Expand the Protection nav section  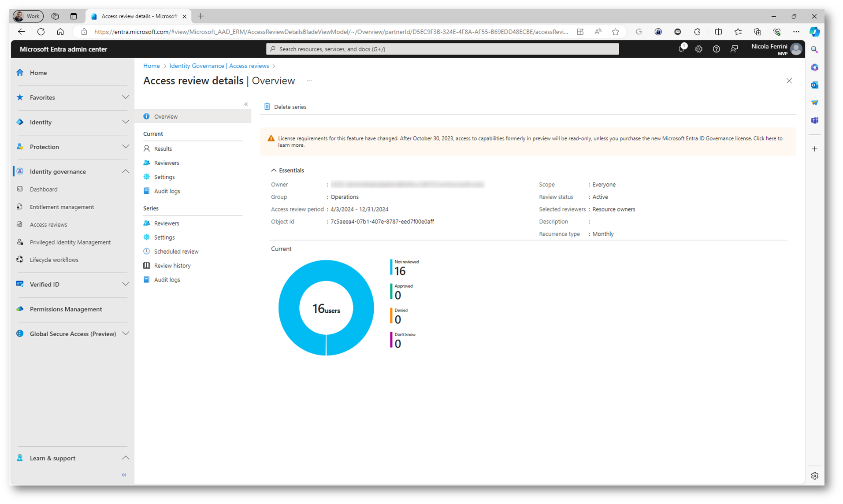click(x=125, y=147)
